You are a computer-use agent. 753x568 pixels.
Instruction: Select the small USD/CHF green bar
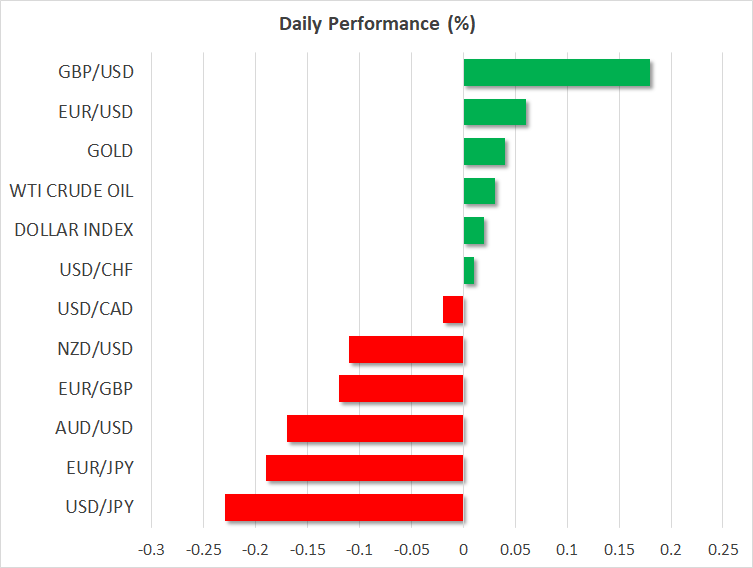point(469,270)
